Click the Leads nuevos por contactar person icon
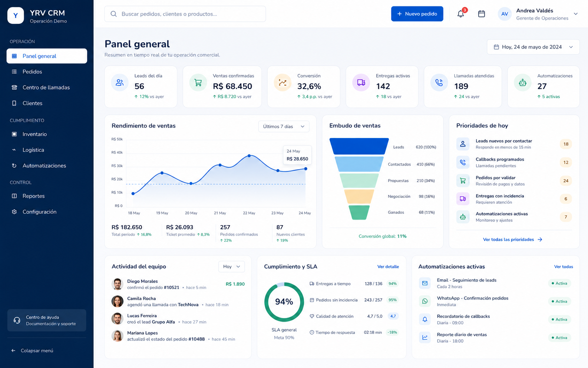 click(463, 144)
